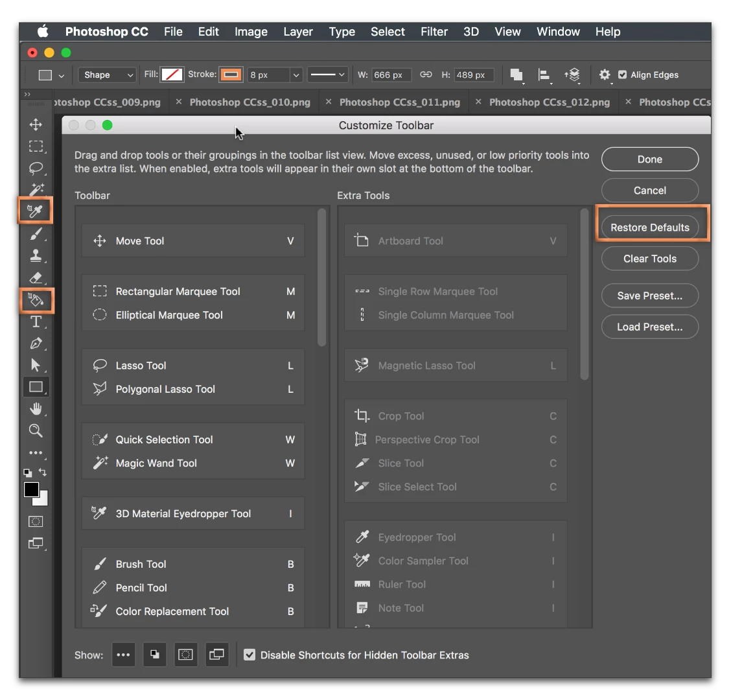Open the Shape tool mode dropdown
Viewport: 731px width, 700px height.
pyautogui.click(x=107, y=75)
